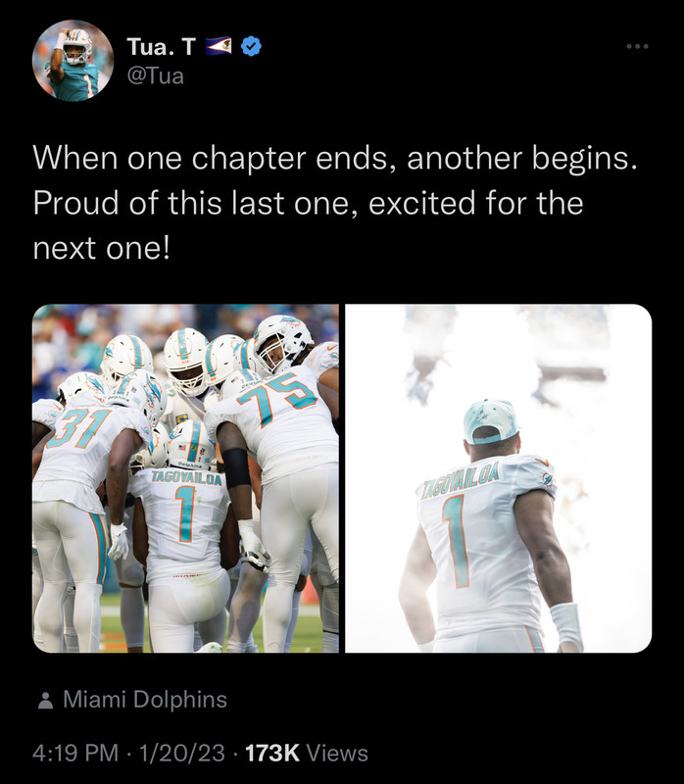Open the @Tua handle link
This screenshot has height=784, width=684.
pyautogui.click(x=156, y=76)
